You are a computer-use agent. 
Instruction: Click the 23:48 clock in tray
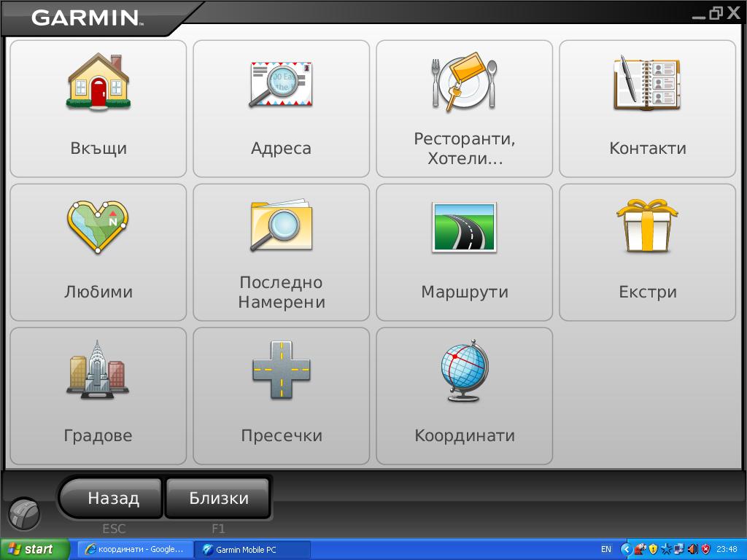coord(727,550)
